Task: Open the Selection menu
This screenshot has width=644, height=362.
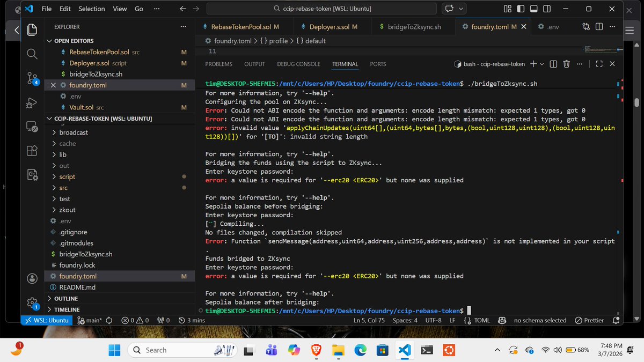Action: [x=92, y=9]
